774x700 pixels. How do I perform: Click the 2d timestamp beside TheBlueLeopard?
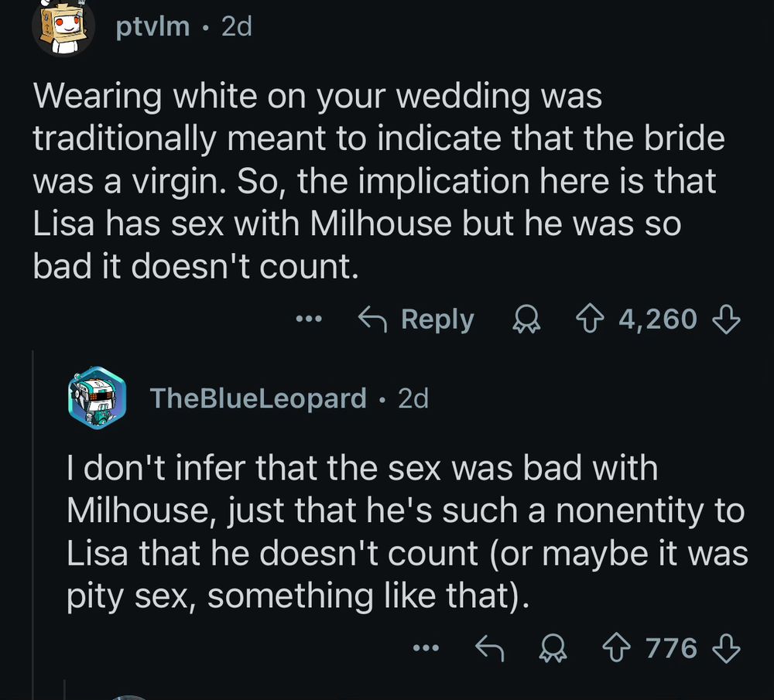(x=413, y=398)
